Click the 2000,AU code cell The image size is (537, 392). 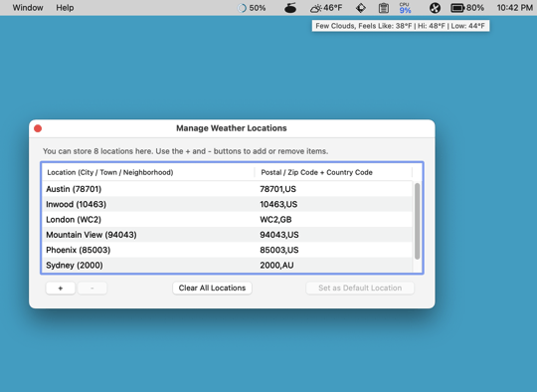point(276,266)
